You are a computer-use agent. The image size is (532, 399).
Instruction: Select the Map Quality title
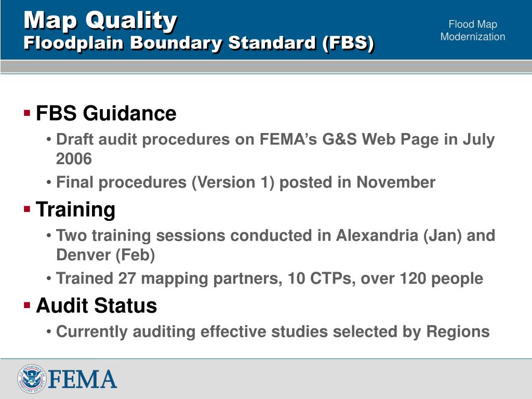pyautogui.click(x=101, y=21)
